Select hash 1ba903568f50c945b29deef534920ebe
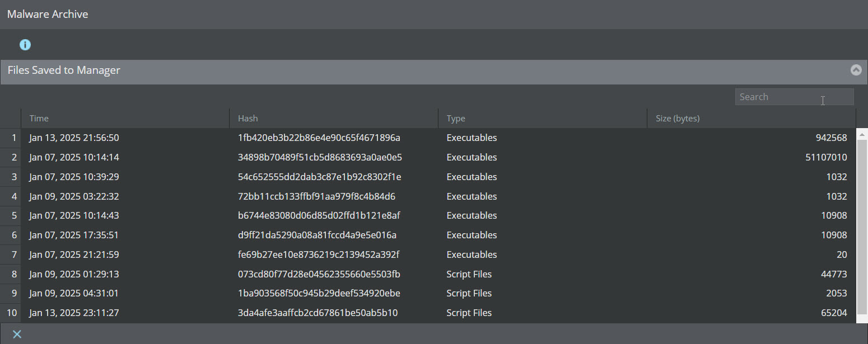868x344 pixels. point(319,293)
